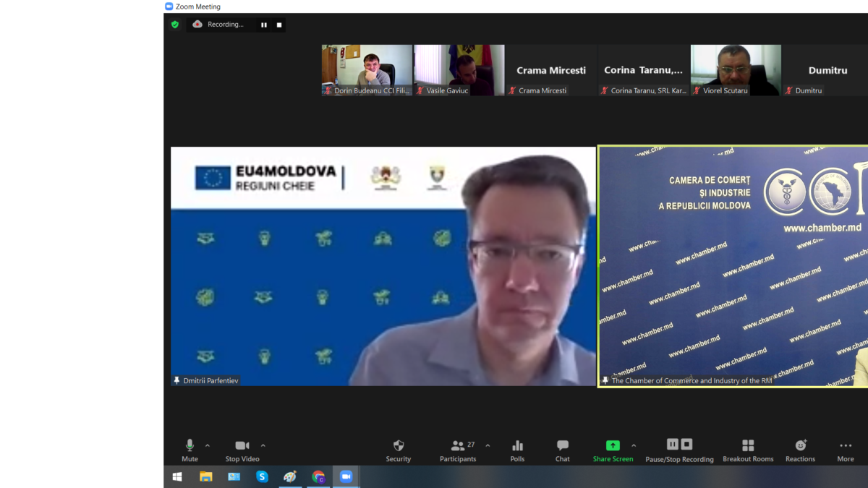Open Paint from the taskbar

pyautogui.click(x=290, y=476)
